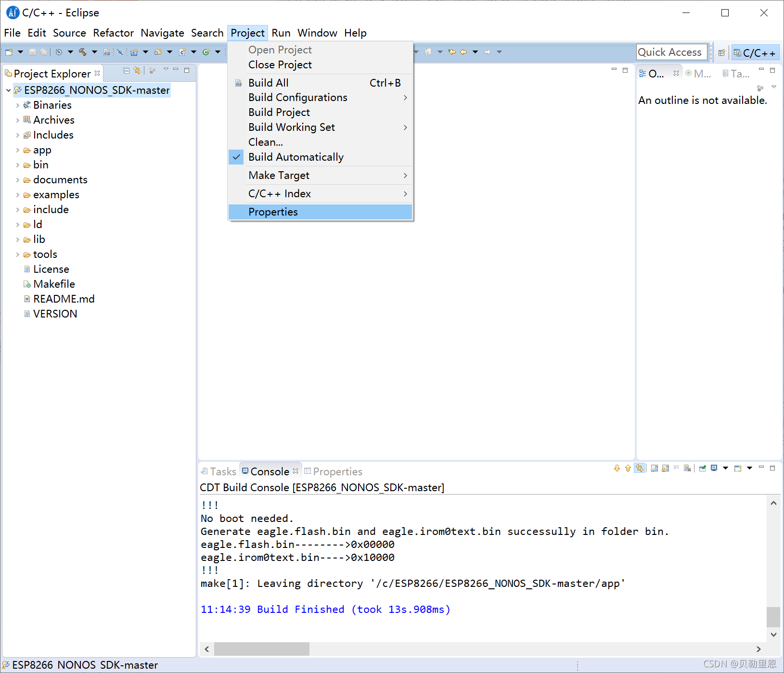Open the Build Working Set submenu
The image size is (784, 673).
coord(320,127)
